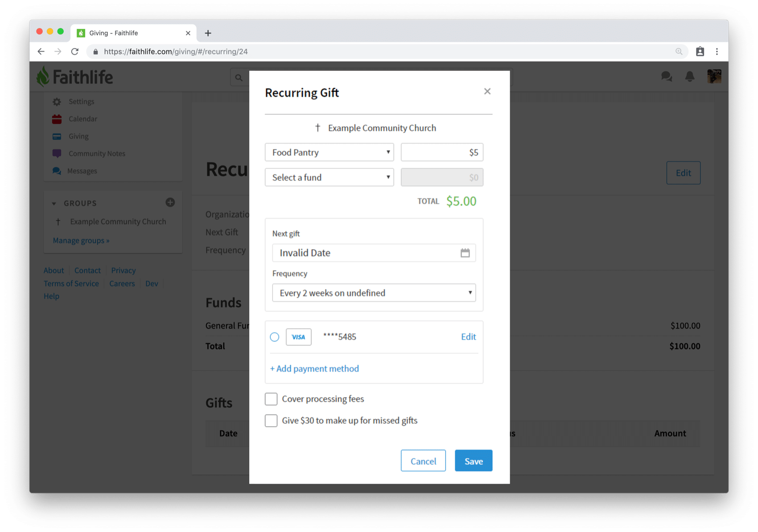The height and width of the screenshot is (532, 758).
Task: Open the Dev link
Action: [152, 284]
